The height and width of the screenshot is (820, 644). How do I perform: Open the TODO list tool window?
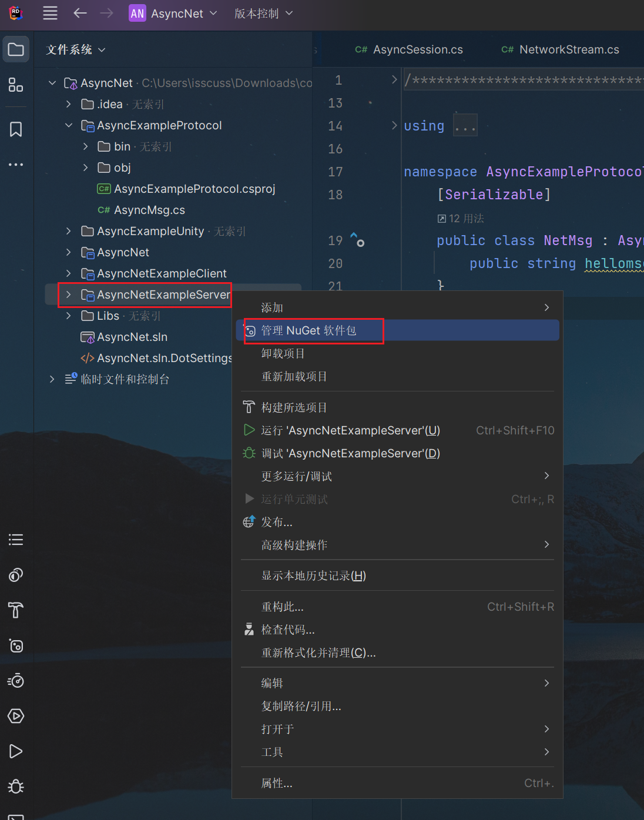point(16,540)
